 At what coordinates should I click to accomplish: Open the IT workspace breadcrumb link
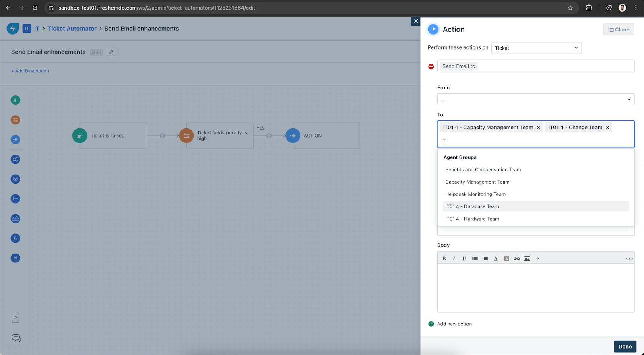point(37,29)
